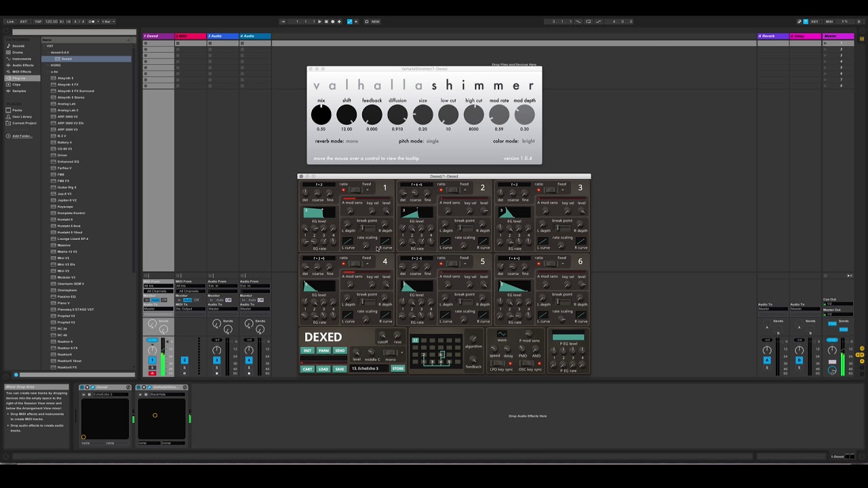Screen dimensions: 868x488
Task: Click Dexed STORE button
Action: 398,369
